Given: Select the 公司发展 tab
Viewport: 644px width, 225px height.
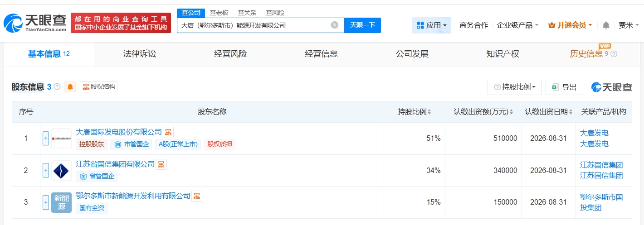Looking at the screenshot, I should 412,54.
